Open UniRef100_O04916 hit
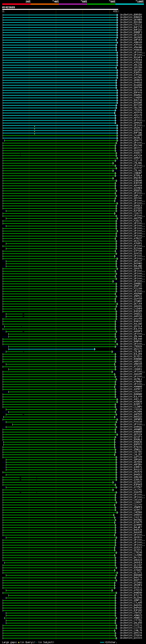146x644 pixels. click(131, 82)
